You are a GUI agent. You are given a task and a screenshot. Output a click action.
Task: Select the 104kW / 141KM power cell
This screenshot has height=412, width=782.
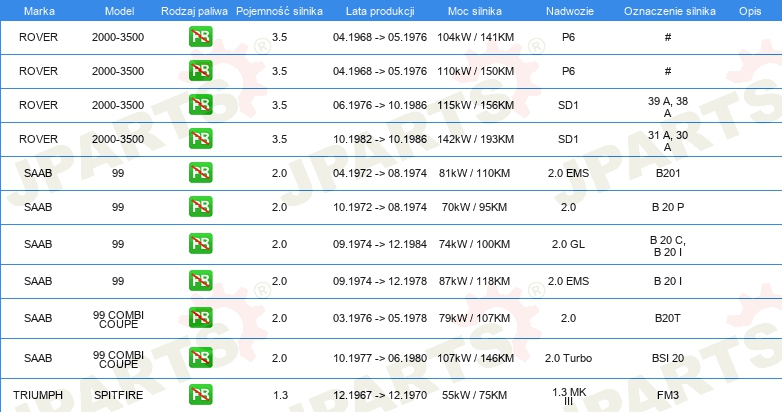coord(475,37)
